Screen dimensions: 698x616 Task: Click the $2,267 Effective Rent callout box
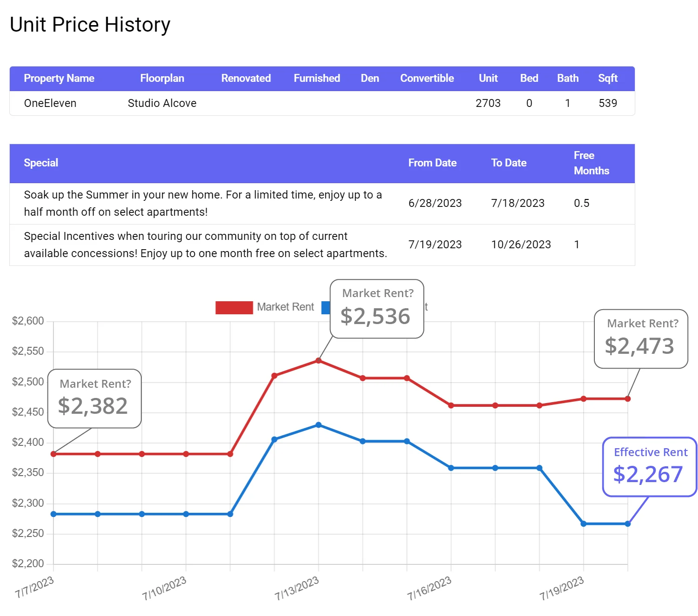point(650,467)
